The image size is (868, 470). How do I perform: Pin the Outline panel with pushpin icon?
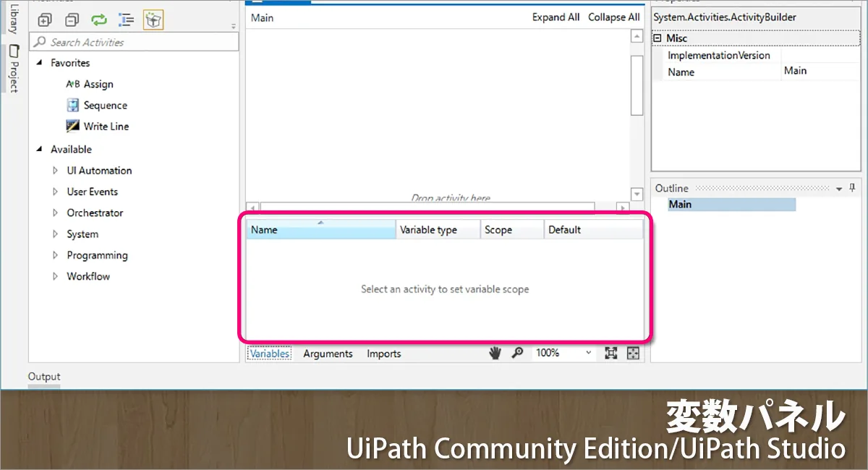click(x=852, y=188)
